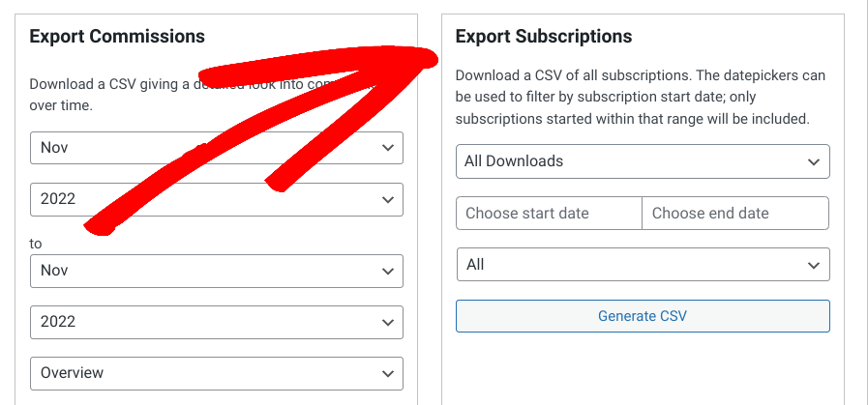This screenshot has width=868, height=405.
Task: Open the Overview report type dropdown
Action: (x=217, y=373)
